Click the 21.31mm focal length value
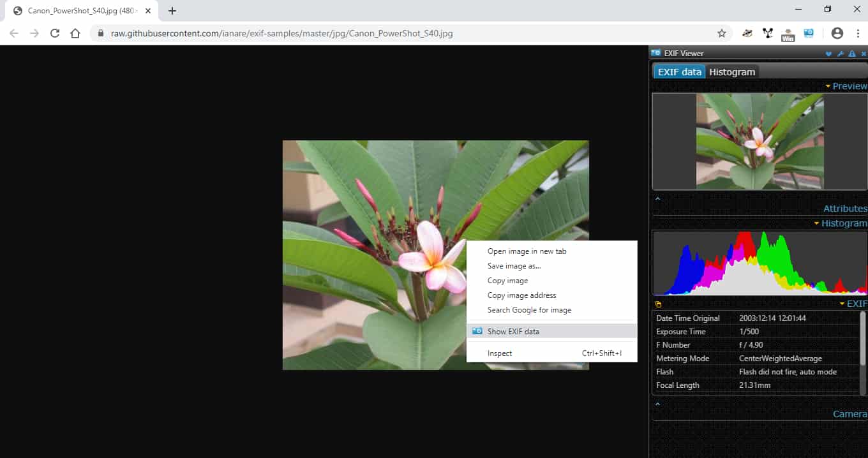Screen dimensions: 868x458 coord(754,385)
